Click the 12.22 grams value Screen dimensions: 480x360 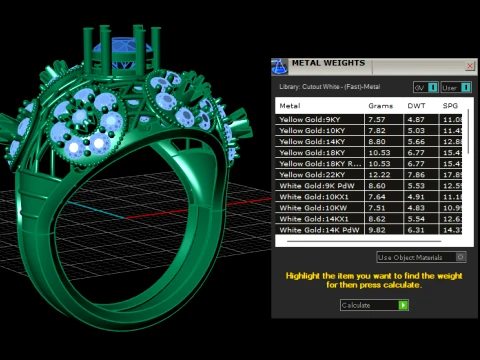point(379,175)
